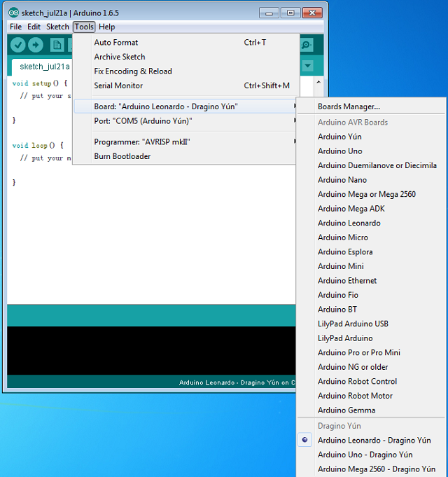This screenshot has height=477, width=448.
Task: Pick the Arduino Fio board
Action: [371, 295]
